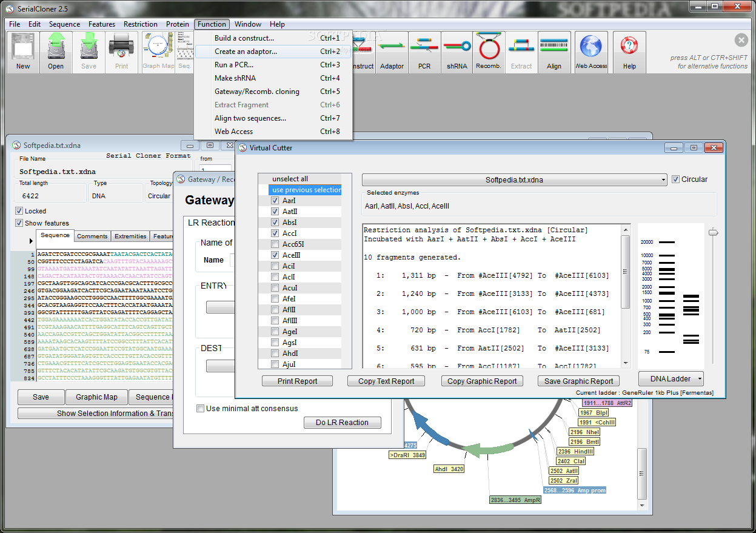The height and width of the screenshot is (533, 756).
Task: Open the Align tool from the toolbar
Action: pyautogui.click(x=554, y=52)
